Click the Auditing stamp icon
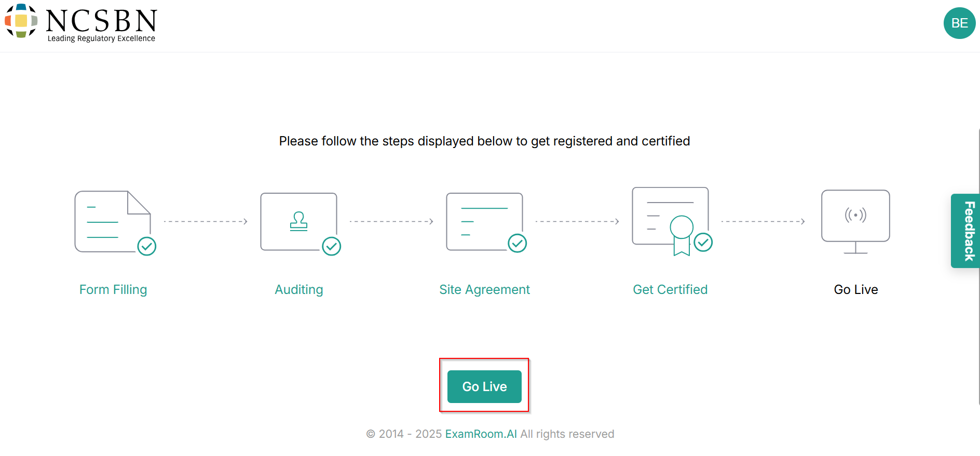This screenshot has height=456, width=980. [x=298, y=221]
